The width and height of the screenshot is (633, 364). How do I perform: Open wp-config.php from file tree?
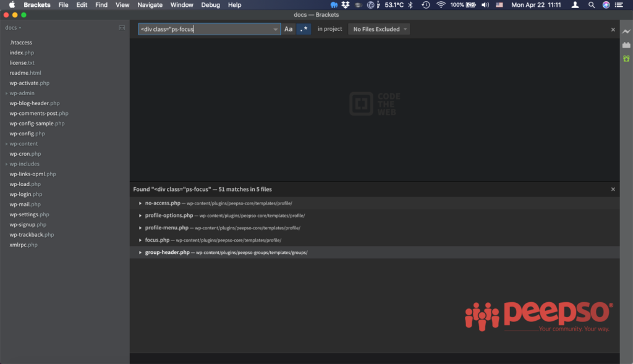tap(27, 133)
